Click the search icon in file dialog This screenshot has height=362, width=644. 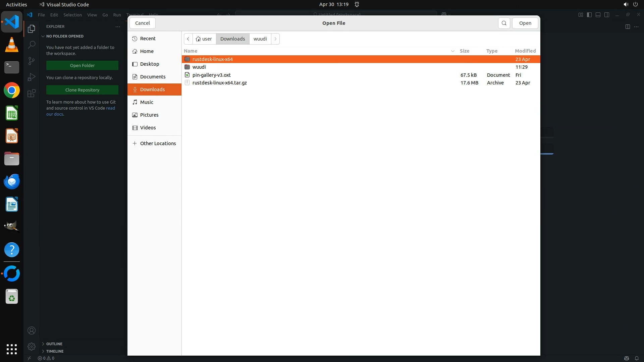pos(504,23)
